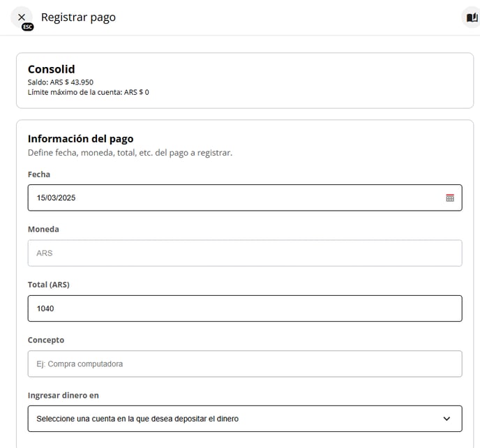Viewport: 480px width, 448px height.
Task: Click the Información del pago heading
Action: 80,138
